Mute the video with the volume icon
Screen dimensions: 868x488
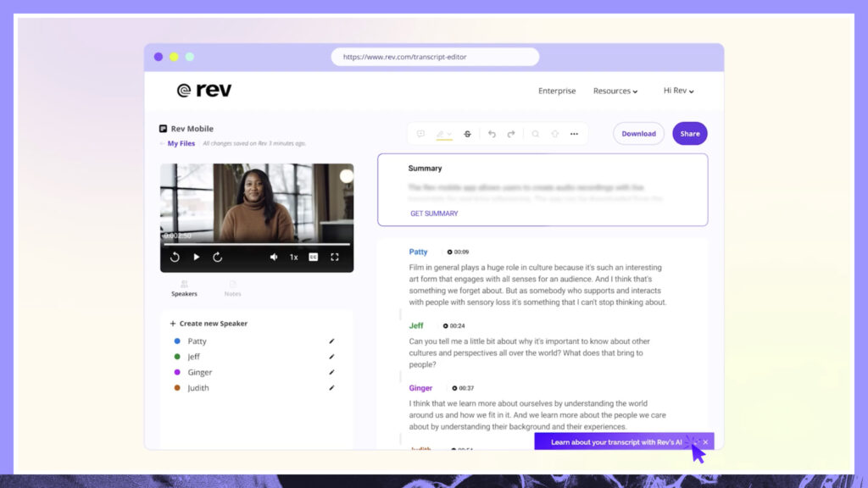274,257
